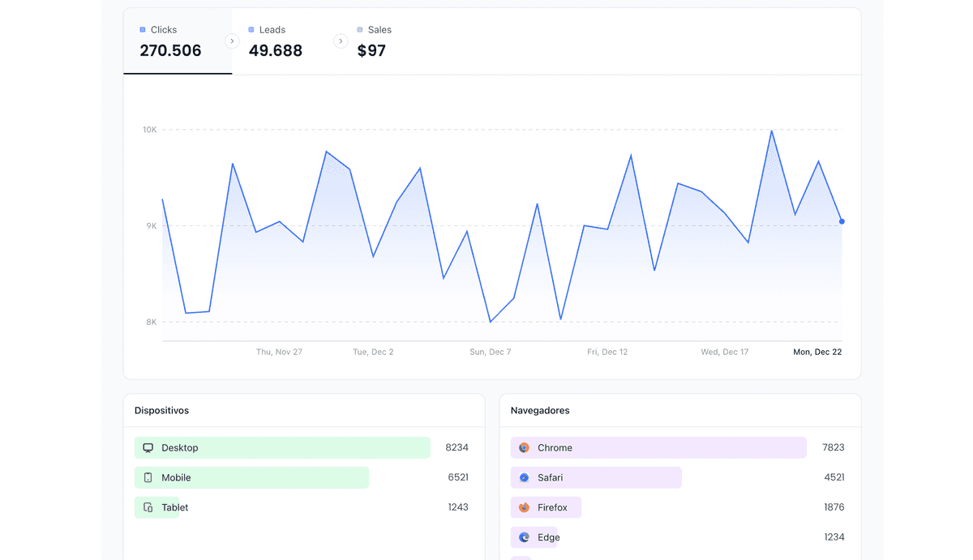The height and width of the screenshot is (560, 973).
Task: Click the Chrome usage bar
Action: pos(657,447)
